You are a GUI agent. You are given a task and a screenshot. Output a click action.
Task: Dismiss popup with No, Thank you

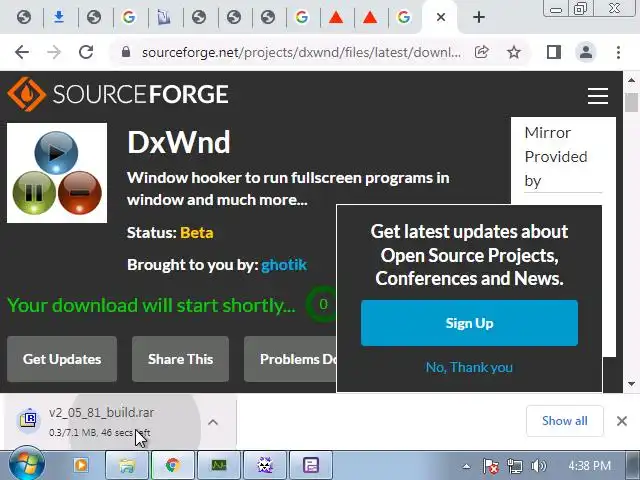point(469,367)
